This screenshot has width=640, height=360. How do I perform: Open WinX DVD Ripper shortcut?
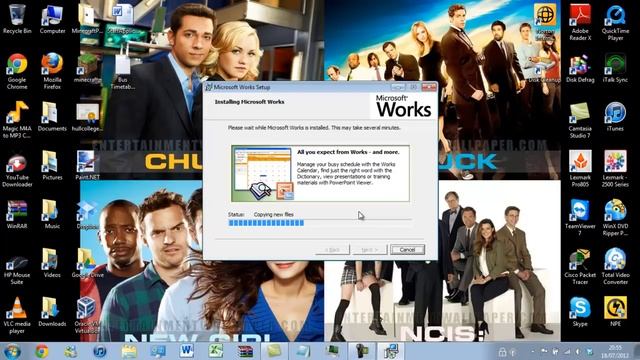(x=615, y=218)
